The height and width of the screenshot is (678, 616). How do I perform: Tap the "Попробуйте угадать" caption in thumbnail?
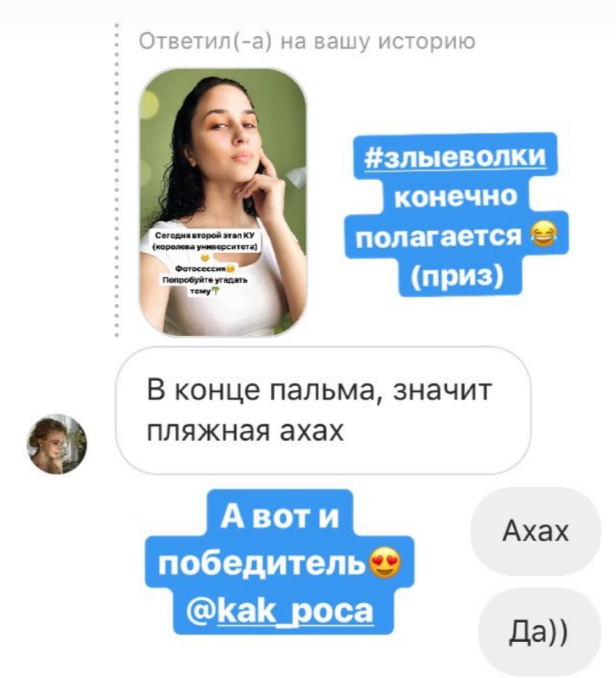pyautogui.click(x=205, y=280)
